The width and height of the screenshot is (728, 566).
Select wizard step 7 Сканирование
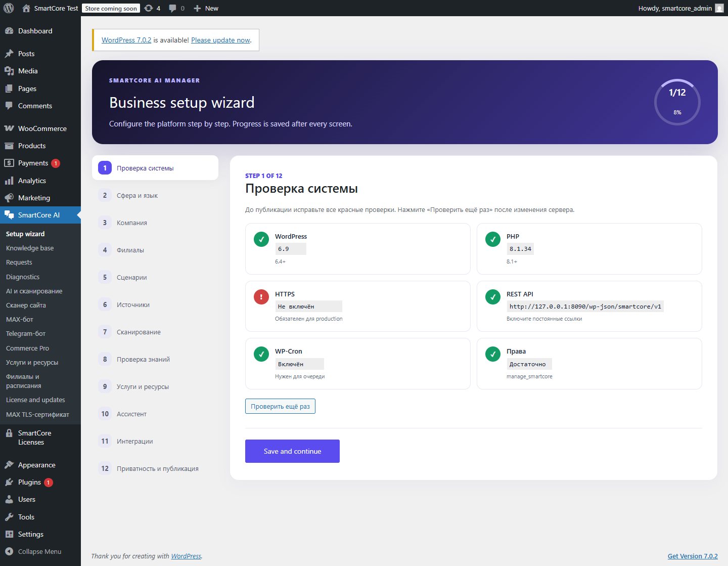155,332
